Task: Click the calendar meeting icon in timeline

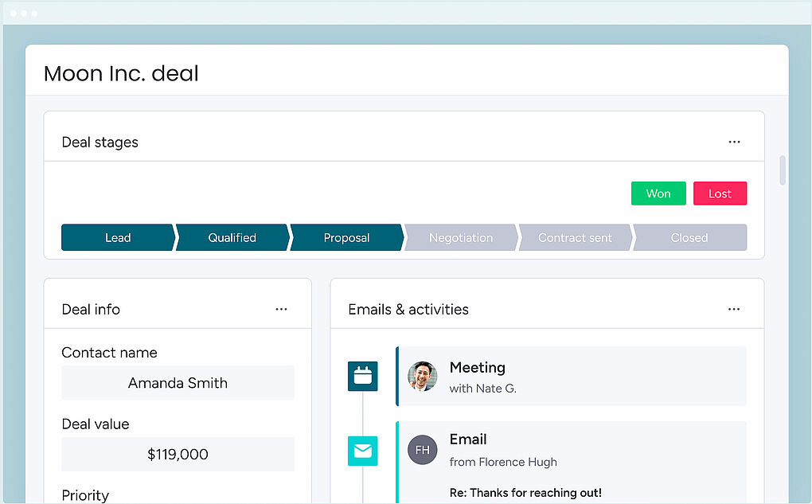Action: 363,376
